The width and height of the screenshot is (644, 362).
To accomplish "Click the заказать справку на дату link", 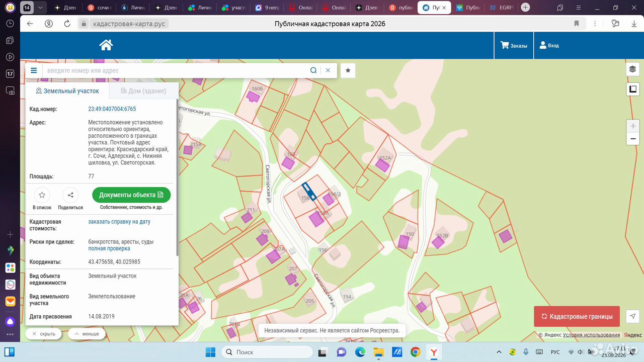I will (x=119, y=222).
